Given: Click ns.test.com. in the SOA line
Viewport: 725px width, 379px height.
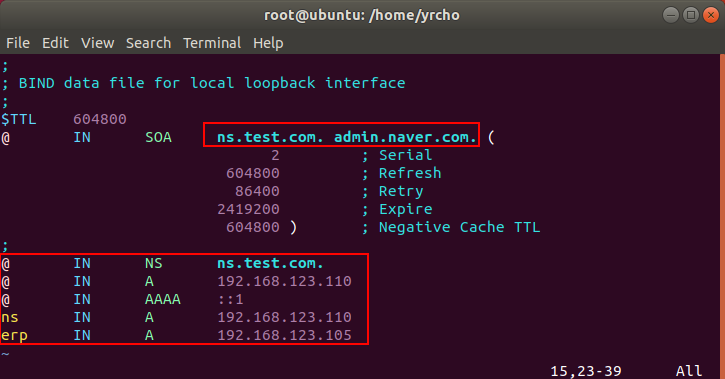Looking at the screenshot, I should pyautogui.click(x=270, y=137).
